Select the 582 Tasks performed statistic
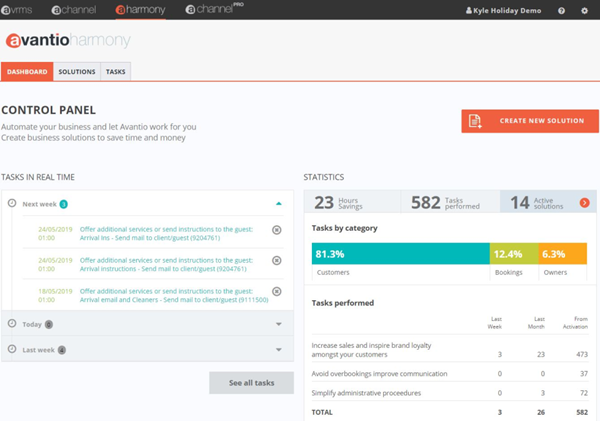 pos(450,202)
